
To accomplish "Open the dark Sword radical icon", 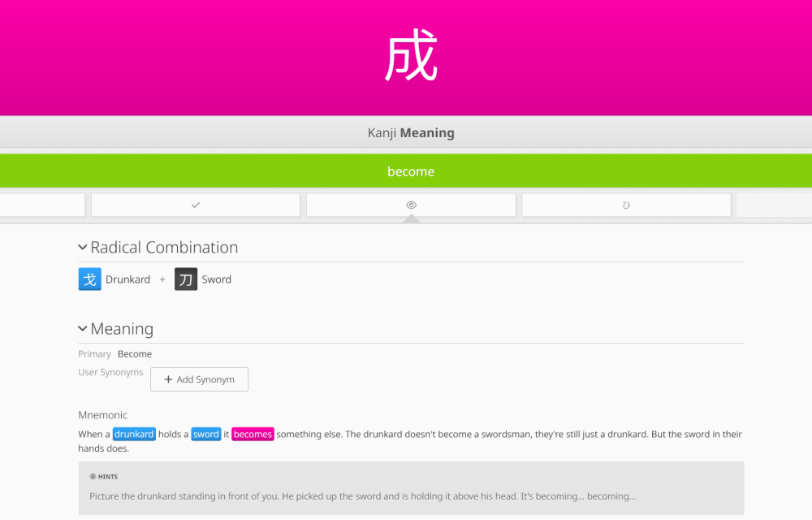I will pyautogui.click(x=186, y=279).
